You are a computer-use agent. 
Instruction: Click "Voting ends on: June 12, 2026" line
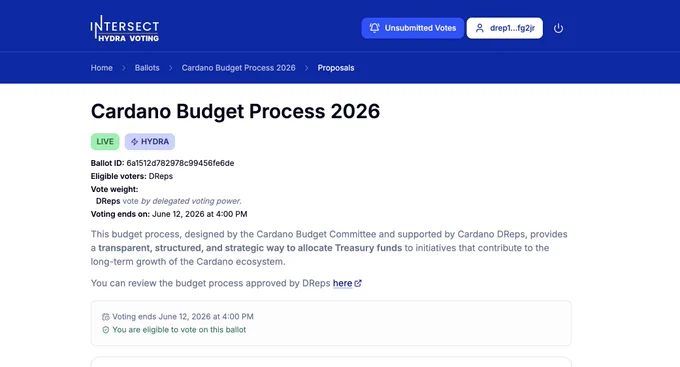click(169, 214)
